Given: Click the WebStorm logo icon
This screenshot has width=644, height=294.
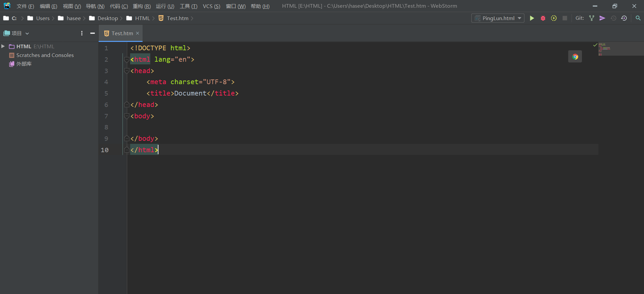Looking at the screenshot, I should pyautogui.click(x=7, y=6).
